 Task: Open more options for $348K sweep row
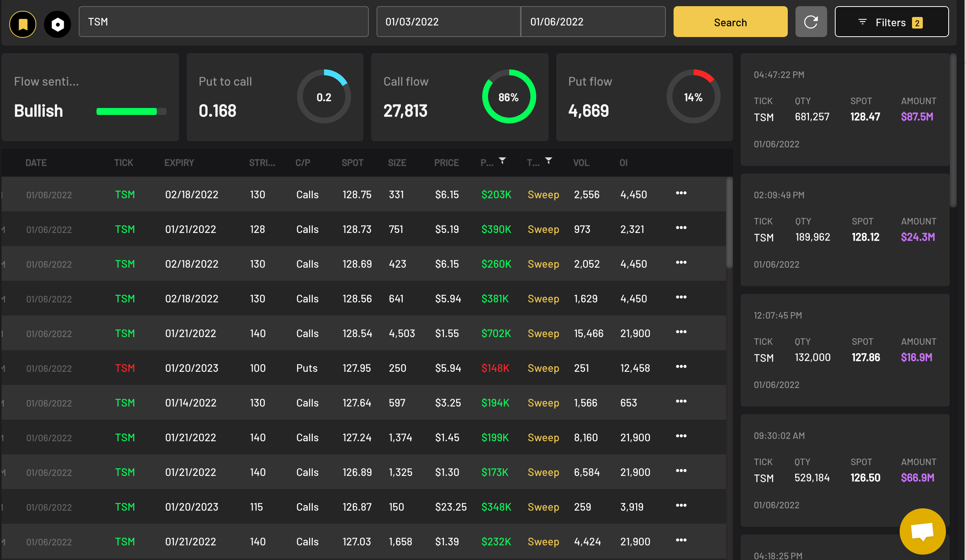[681, 505]
